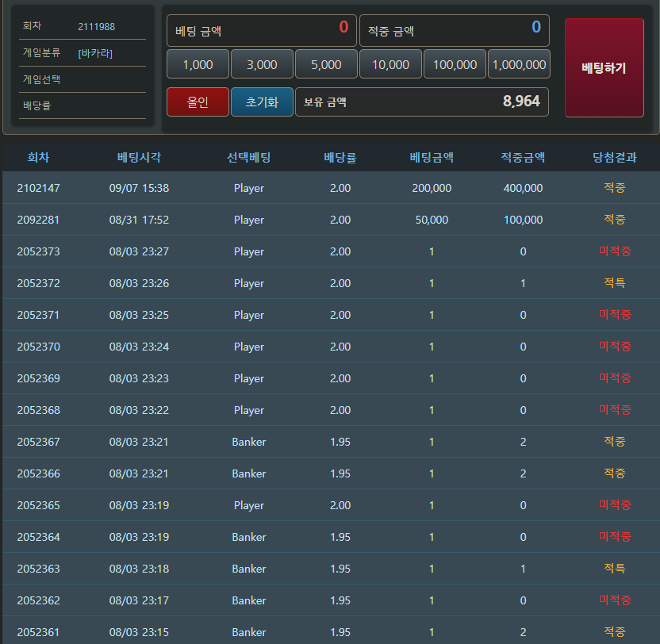Click 적특 result of round 2052363
Image resolution: width=660 pixels, height=644 pixels.
pos(615,568)
